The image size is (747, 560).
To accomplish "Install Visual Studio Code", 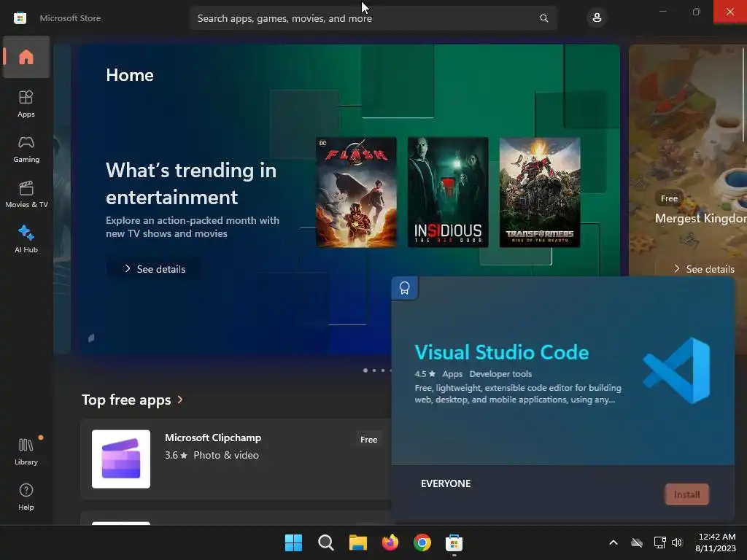I will (686, 494).
